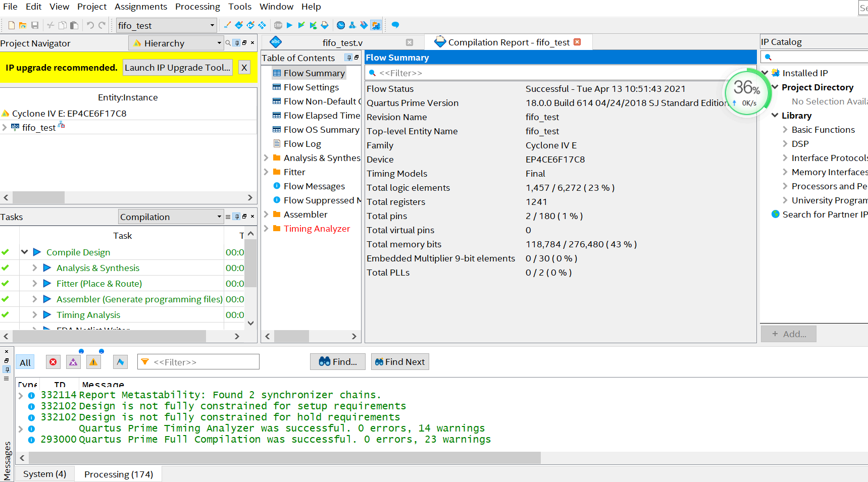Open the Hierarchy view dropdown
868x482 pixels.
(176, 43)
